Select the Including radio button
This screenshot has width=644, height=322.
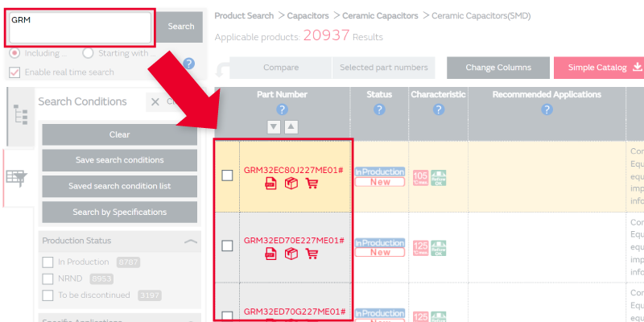[x=14, y=53]
